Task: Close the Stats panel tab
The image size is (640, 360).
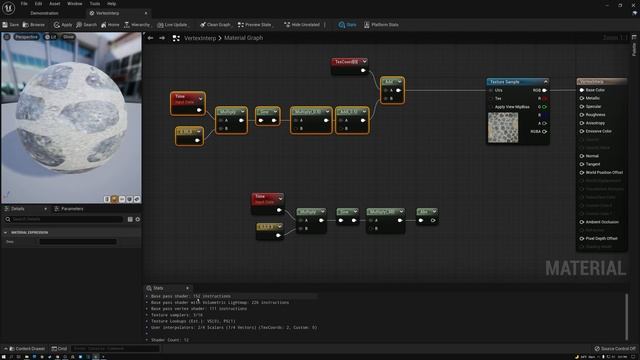Action: pyautogui.click(x=187, y=288)
